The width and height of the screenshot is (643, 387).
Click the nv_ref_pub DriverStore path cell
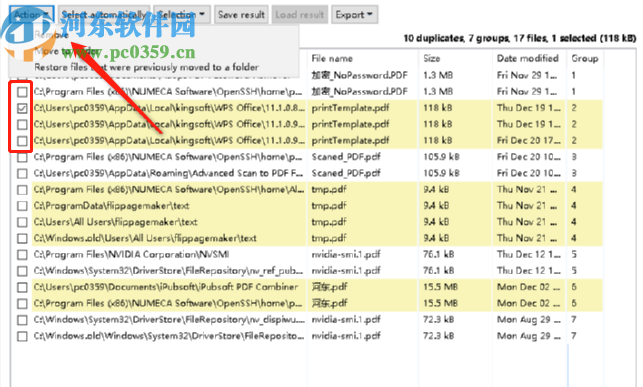[x=168, y=271]
